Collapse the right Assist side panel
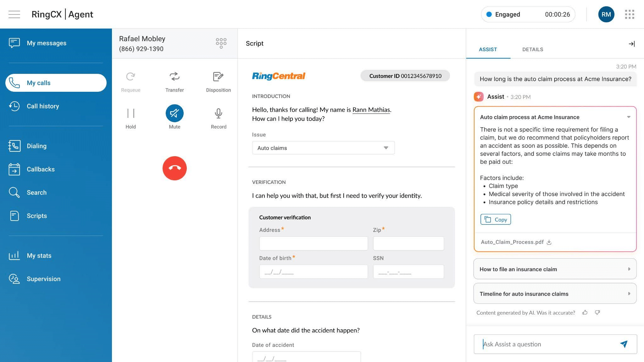The image size is (644, 362). pyautogui.click(x=631, y=44)
